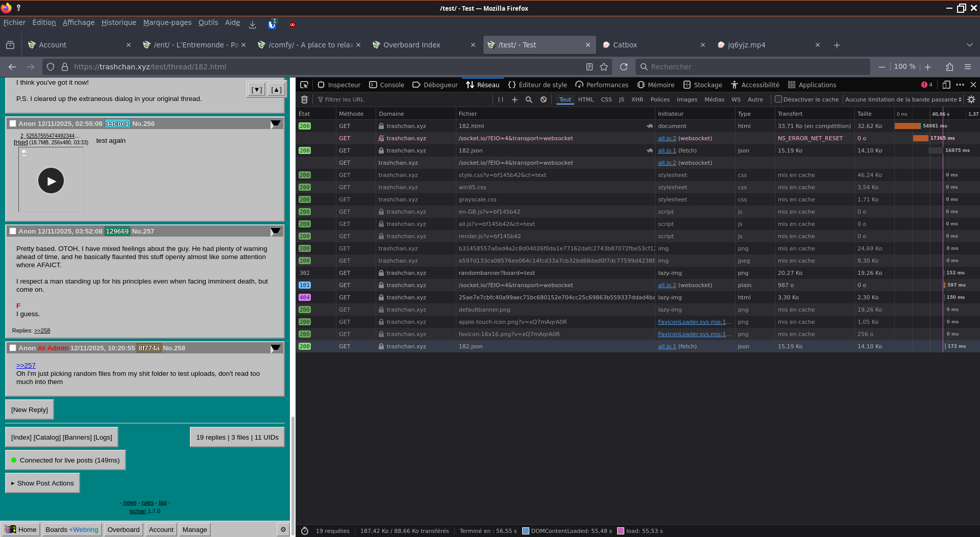Open network settings gear icon
Image resolution: width=980 pixels, height=537 pixels.
point(971,99)
